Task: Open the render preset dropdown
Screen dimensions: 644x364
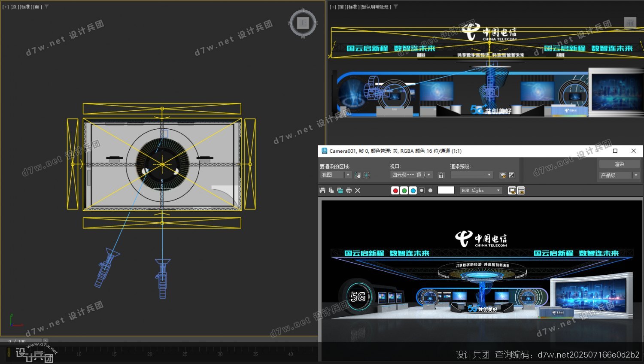Action: point(471,175)
